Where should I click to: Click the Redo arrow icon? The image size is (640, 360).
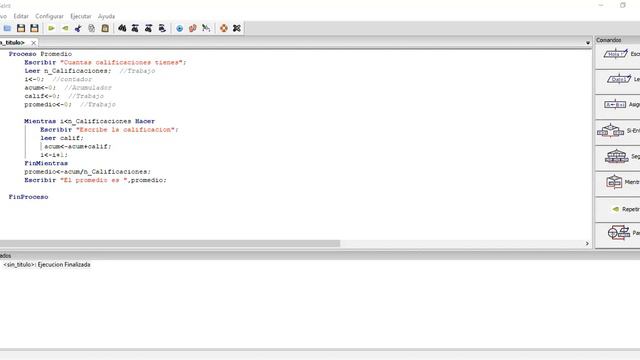tap(65, 28)
